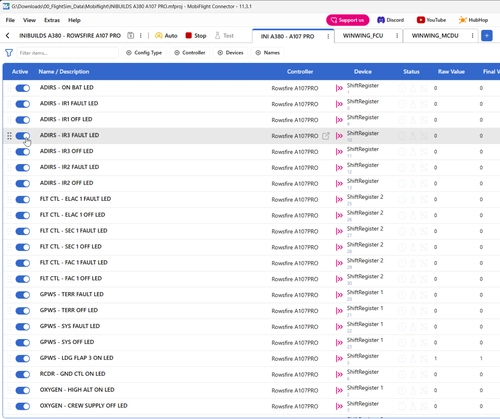Focus the Filter items search field
The height and width of the screenshot is (419, 500).
pos(68,53)
